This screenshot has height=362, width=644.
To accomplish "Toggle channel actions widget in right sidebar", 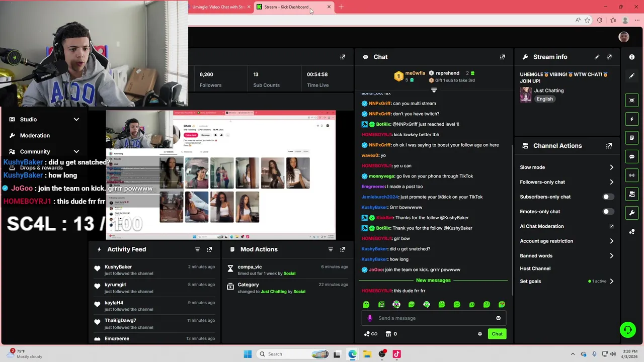I will 632,194.
